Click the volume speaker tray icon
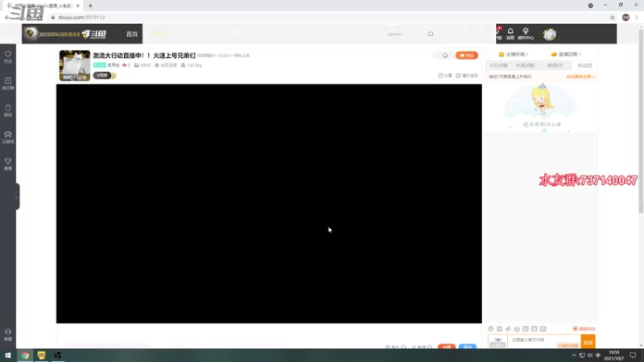This screenshot has width=644, height=362. click(590, 356)
